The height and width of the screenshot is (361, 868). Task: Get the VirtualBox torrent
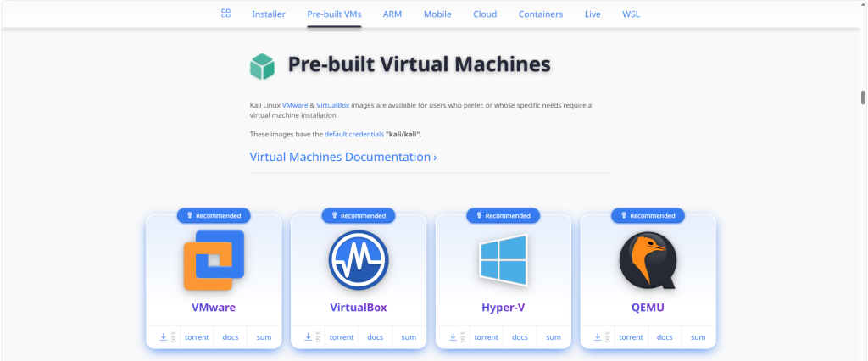click(x=342, y=337)
